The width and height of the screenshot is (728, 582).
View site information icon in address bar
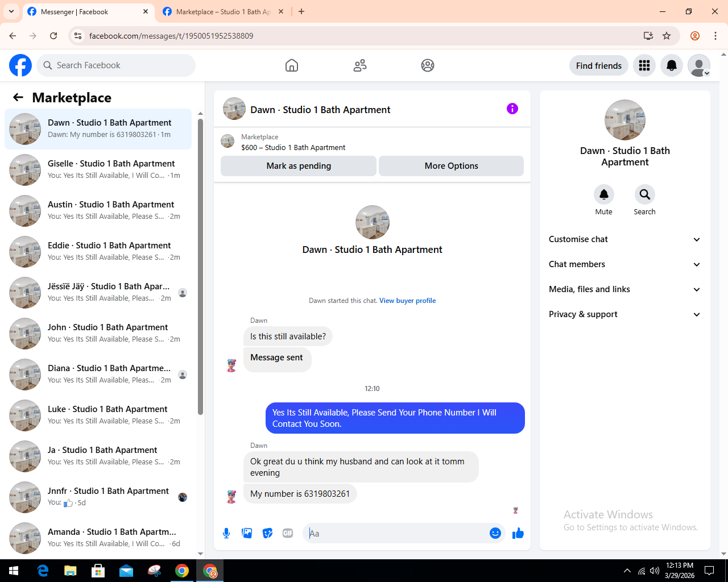coord(78,36)
